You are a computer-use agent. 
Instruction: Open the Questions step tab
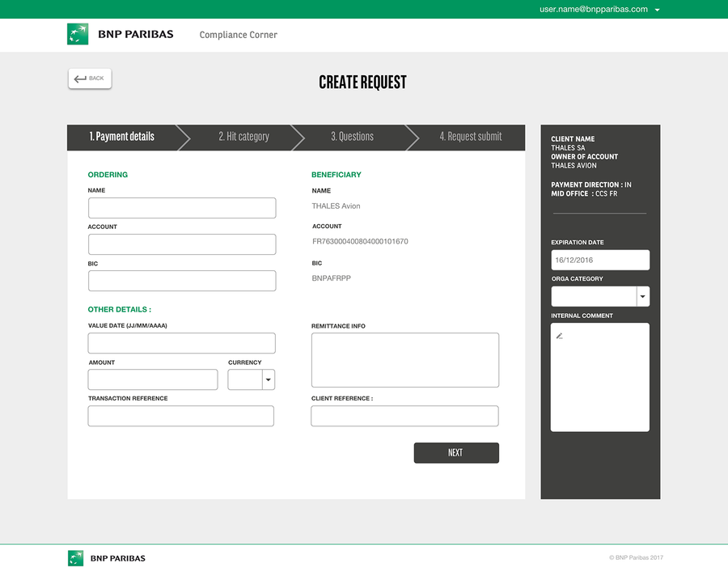pos(352,137)
